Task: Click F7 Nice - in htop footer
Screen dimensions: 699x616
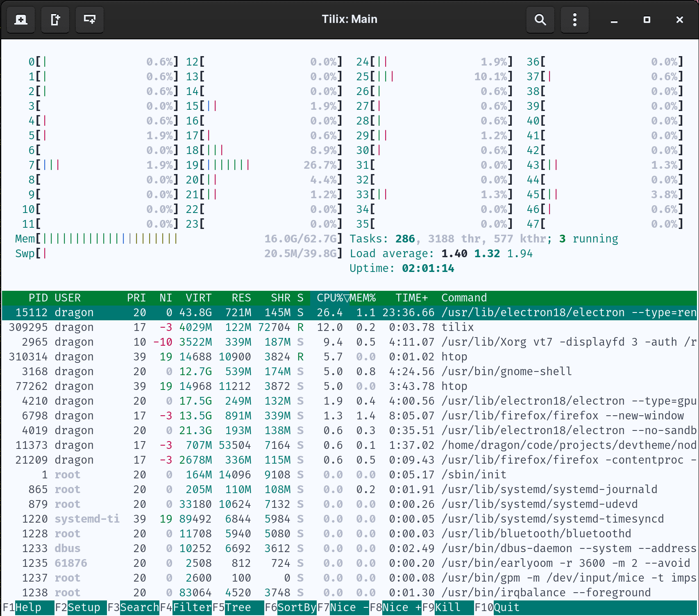Action: (343, 607)
